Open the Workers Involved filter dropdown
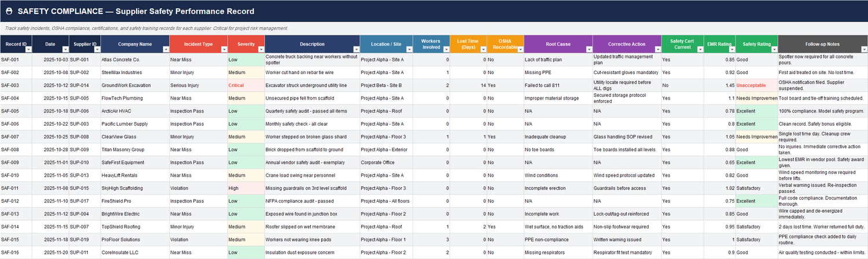 click(446, 50)
